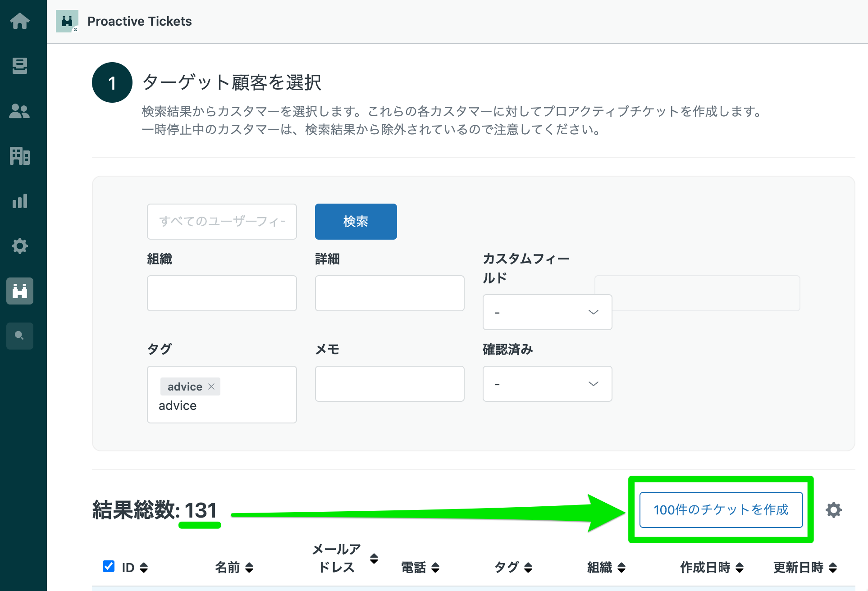Open the Views icon in sidebar
This screenshot has width=868, height=591.
[20, 66]
